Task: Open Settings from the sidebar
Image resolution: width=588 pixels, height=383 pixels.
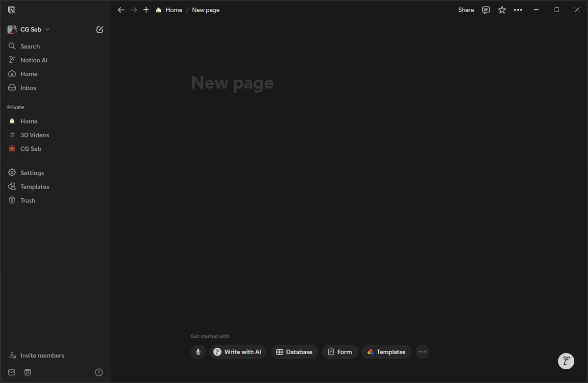Action: (x=55, y=173)
